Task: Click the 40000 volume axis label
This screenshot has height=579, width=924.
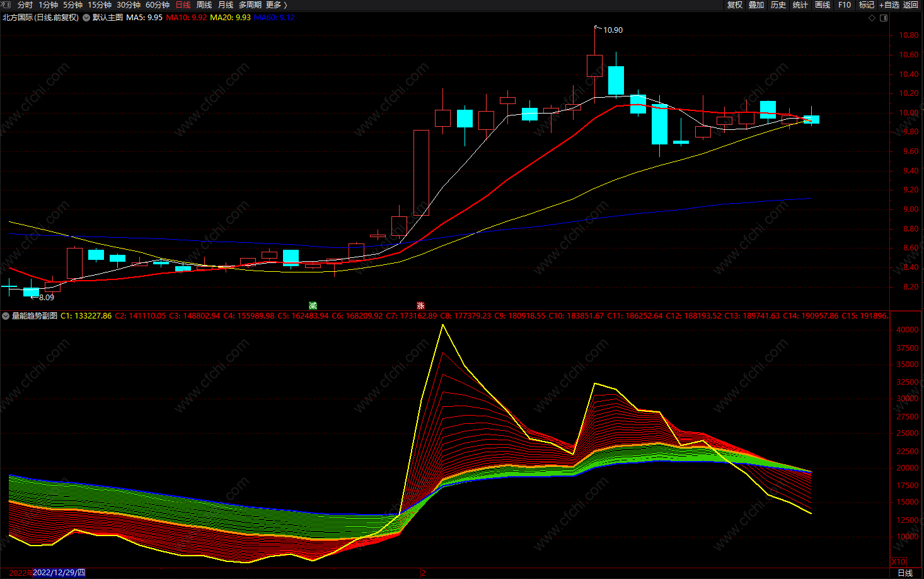Action: [907, 330]
